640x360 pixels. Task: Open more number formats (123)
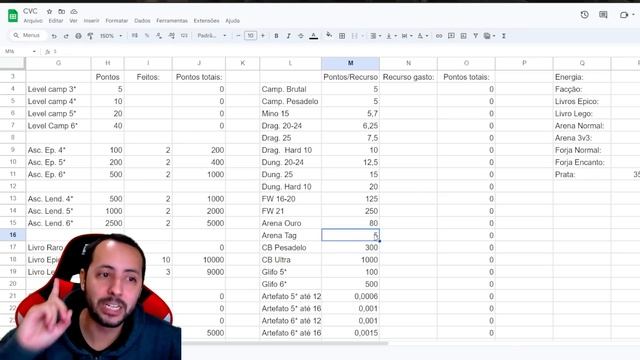184,36
